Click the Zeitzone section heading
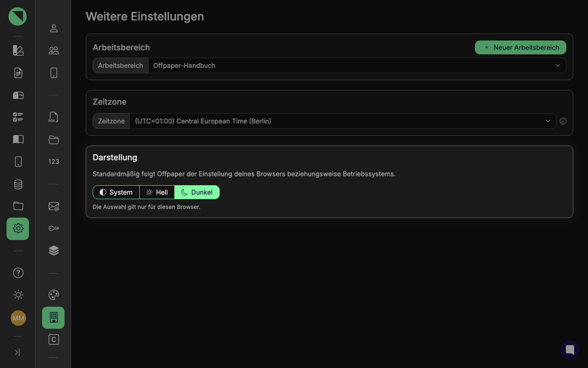This screenshot has width=588, height=368. tap(109, 102)
